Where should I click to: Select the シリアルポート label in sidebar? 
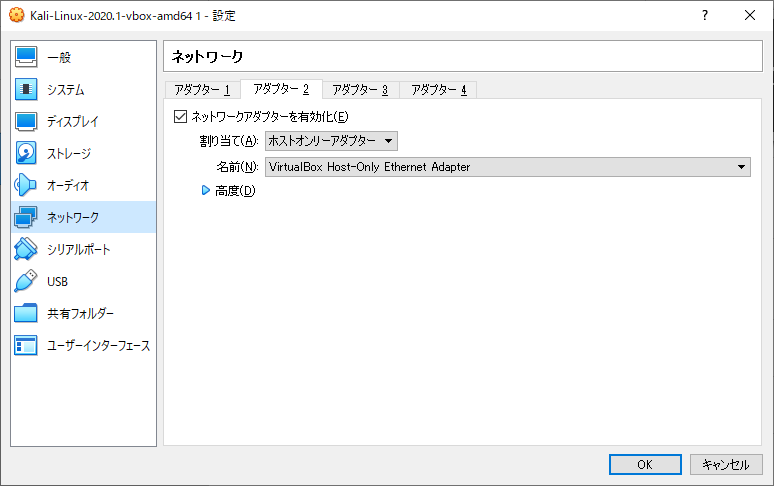[78, 250]
